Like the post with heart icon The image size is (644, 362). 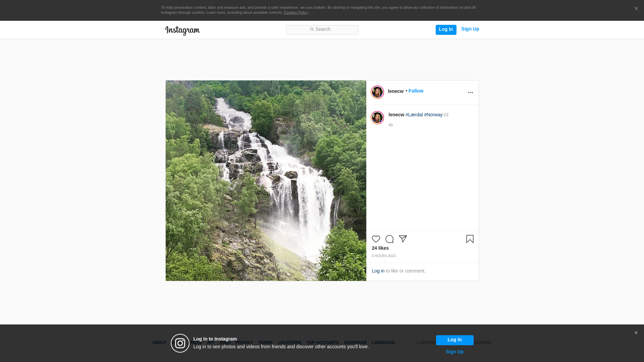coord(376,239)
